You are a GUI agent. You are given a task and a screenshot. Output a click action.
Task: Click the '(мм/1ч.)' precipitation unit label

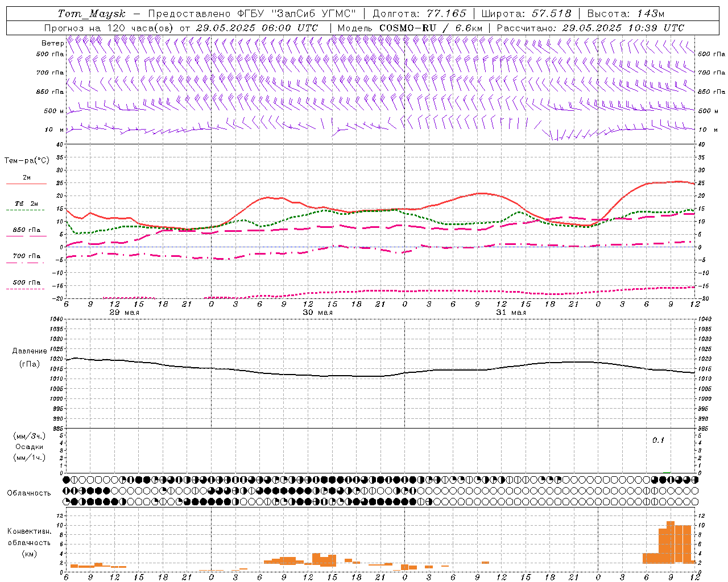tap(30, 458)
